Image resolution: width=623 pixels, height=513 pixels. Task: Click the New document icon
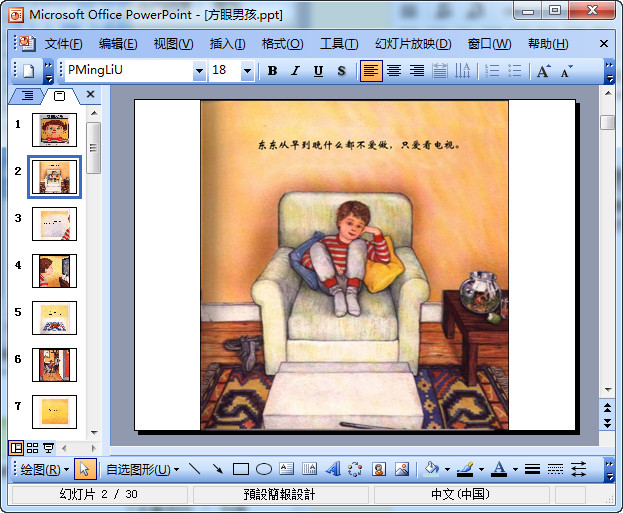[x=29, y=71]
